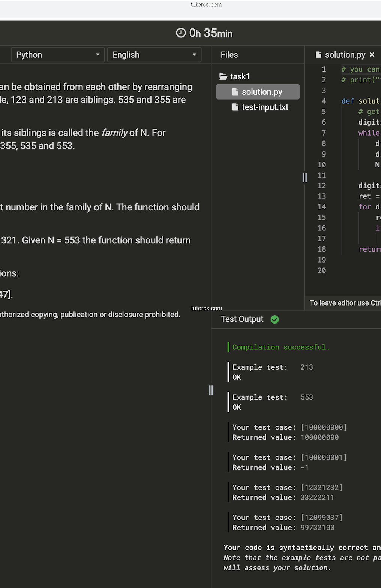This screenshot has height=588, width=381.
Task: Close the solution.py tab
Action: tap(372, 55)
